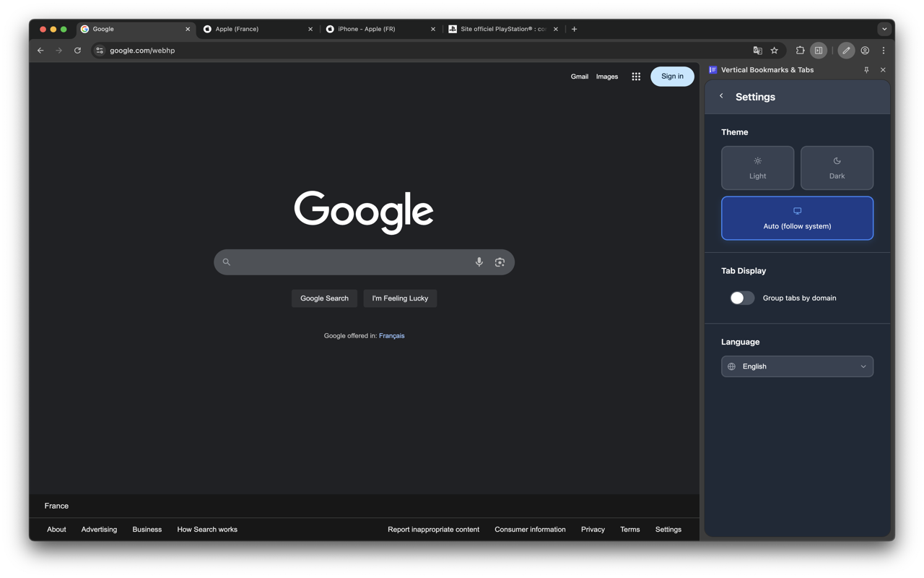Go back from Settings in side panel

[x=721, y=96]
